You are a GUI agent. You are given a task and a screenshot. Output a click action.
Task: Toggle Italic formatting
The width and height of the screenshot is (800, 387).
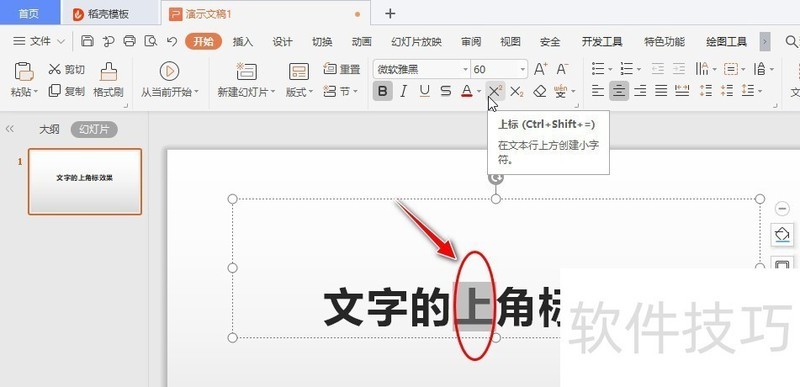(404, 92)
